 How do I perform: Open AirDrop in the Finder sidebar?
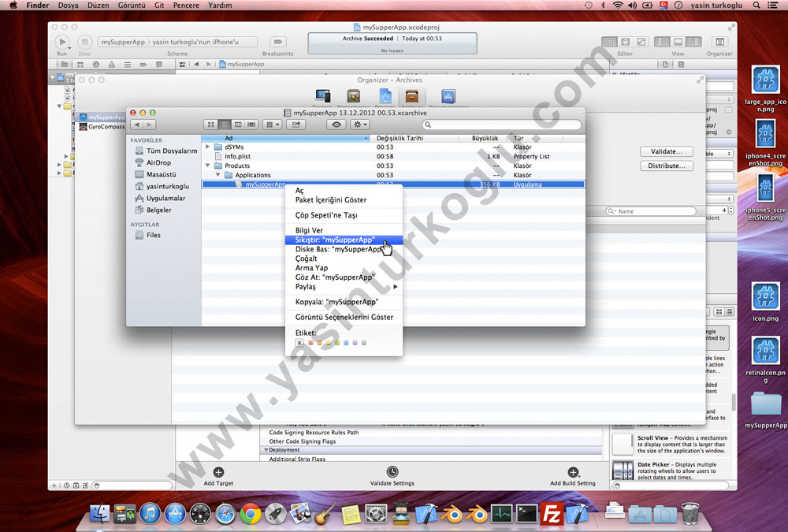(154, 162)
